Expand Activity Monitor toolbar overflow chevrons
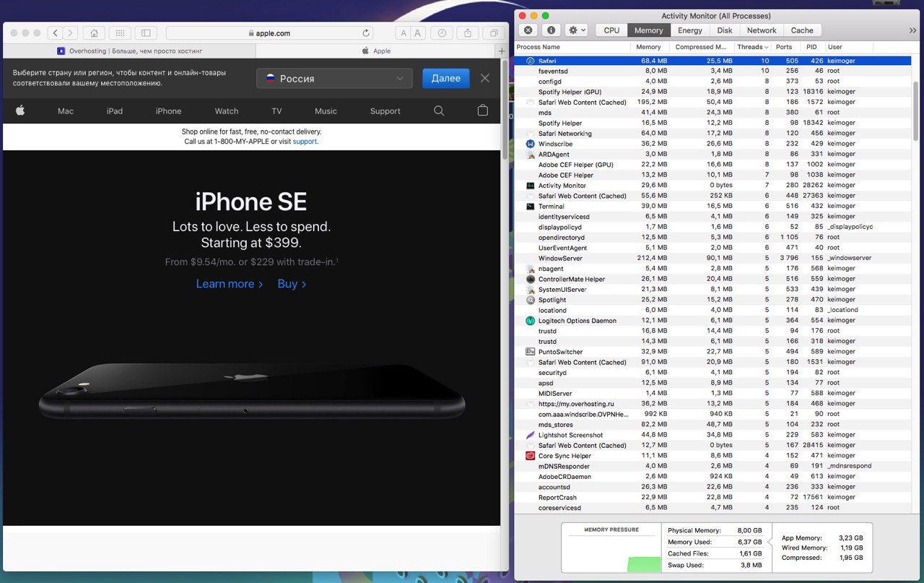The width and height of the screenshot is (924, 583). [x=912, y=30]
